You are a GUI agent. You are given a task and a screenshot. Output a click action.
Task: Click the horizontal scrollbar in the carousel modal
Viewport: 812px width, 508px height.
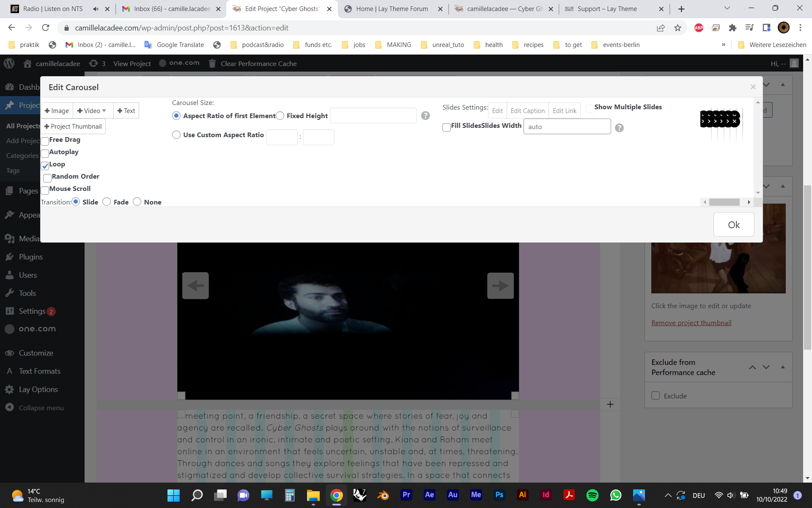724,202
